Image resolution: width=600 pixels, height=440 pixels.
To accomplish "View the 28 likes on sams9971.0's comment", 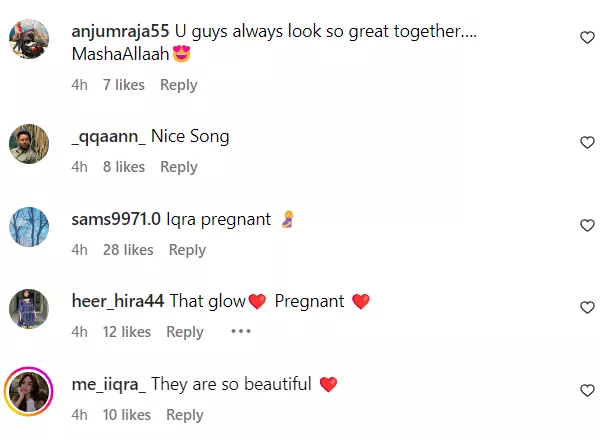I will [128, 250].
